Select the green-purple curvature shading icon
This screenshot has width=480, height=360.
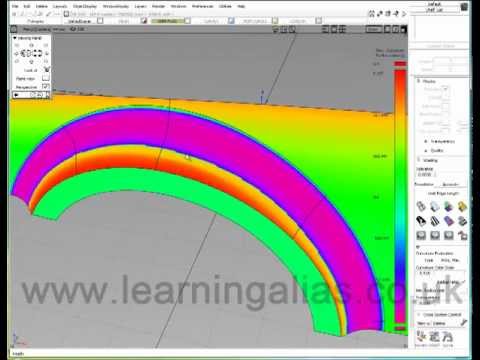tap(449, 206)
